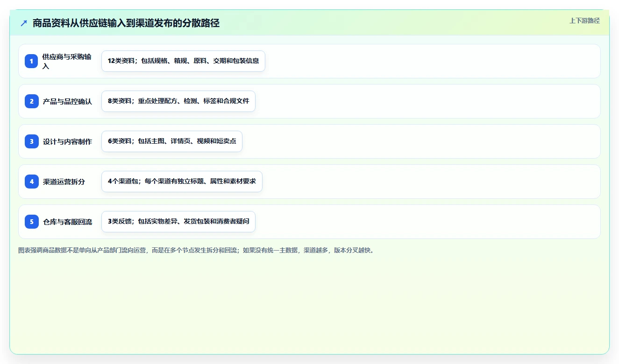Viewport: 619px width, 364px height.
Task: Click the arrow icon beside the chart title
Action: (24, 23)
